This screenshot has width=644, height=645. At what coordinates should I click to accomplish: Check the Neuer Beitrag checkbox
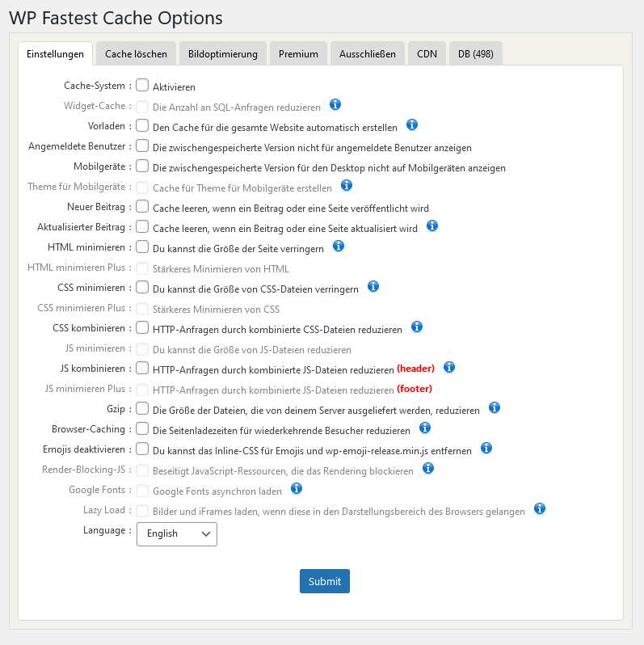(142, 206)
